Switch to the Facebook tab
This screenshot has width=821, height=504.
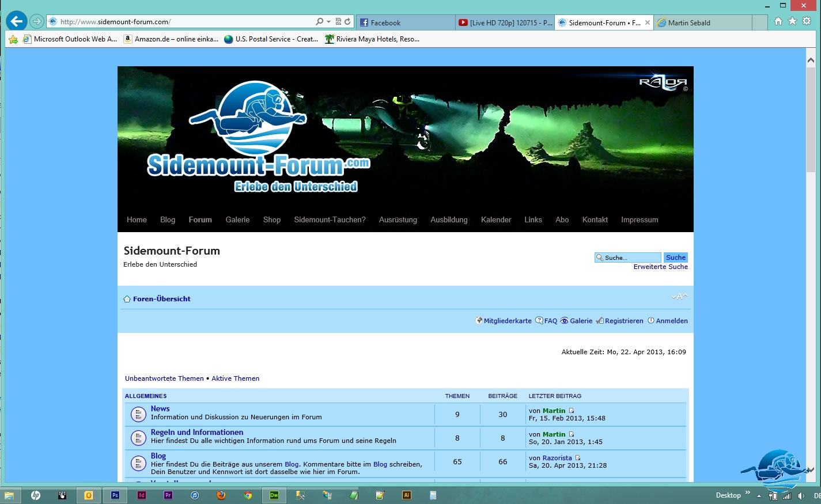click(x=406, y=22)
